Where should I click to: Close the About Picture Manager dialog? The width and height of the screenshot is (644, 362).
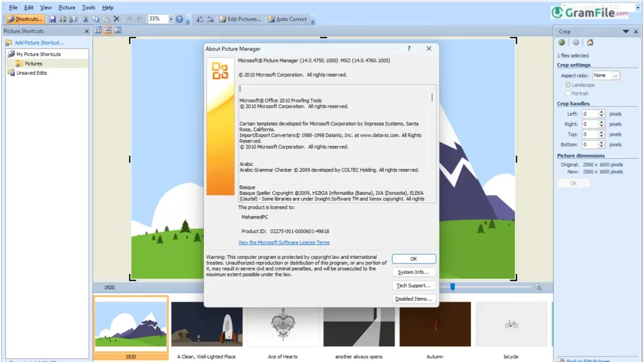[x=429, y=48]
